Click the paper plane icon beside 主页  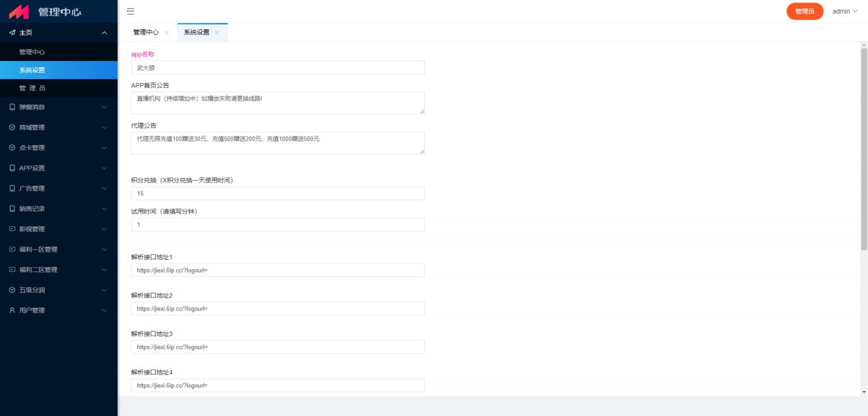(12, 33)
